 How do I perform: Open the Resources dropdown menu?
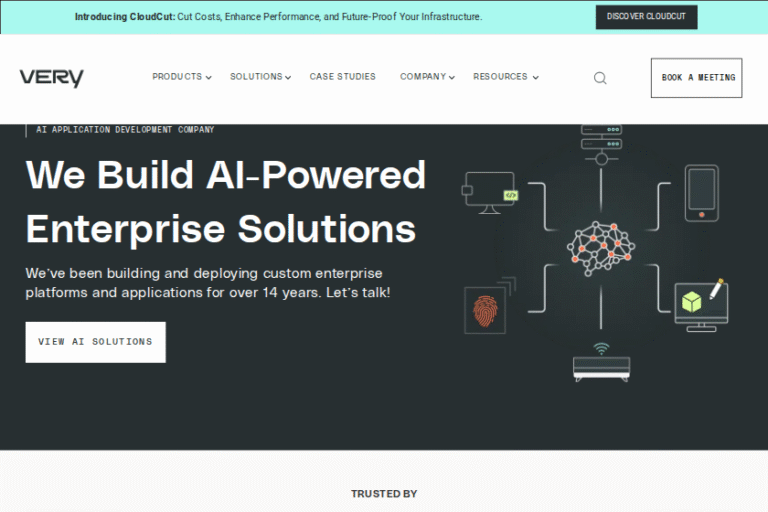(x=505, y=77)
